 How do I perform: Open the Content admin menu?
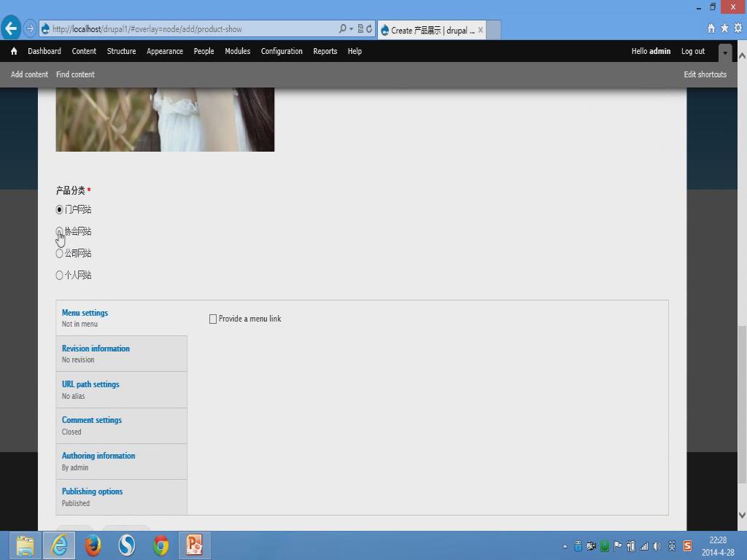84,51
